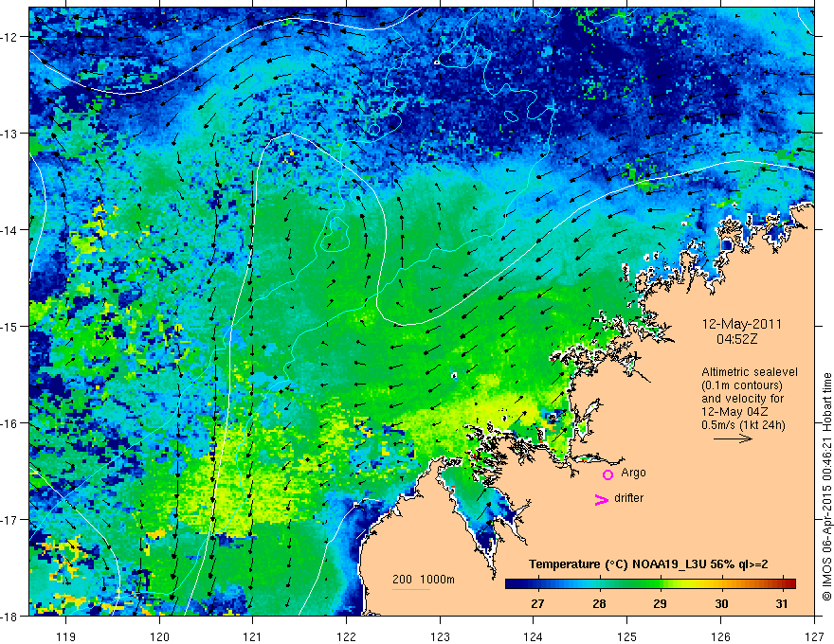Click longitude axis label 120
The image size is (834, 644).
[159, 636]
